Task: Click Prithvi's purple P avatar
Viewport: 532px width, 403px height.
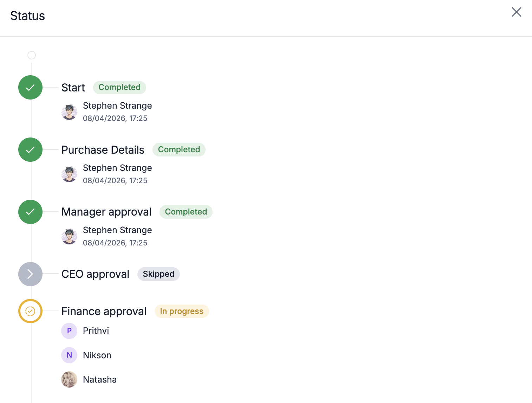Action: coord(69,331)
